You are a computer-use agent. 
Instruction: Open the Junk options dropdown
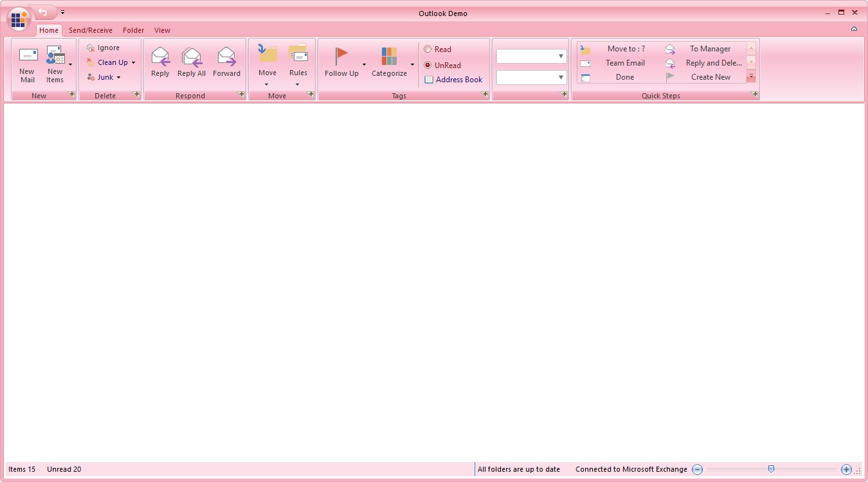[104, 77]
